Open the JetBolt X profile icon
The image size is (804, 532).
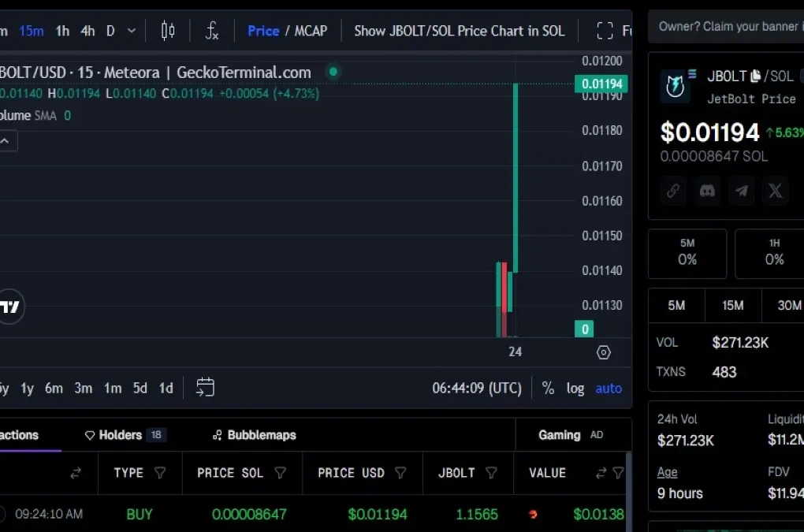(x=776, y=192)
